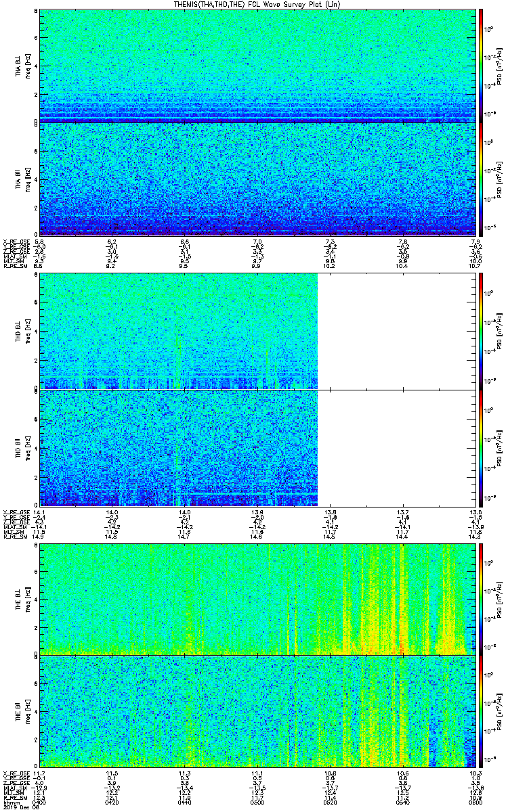The image size is (508, 812).
Task: Click the color bar beside THD B-parallel panel
Action: pos(481,448)
